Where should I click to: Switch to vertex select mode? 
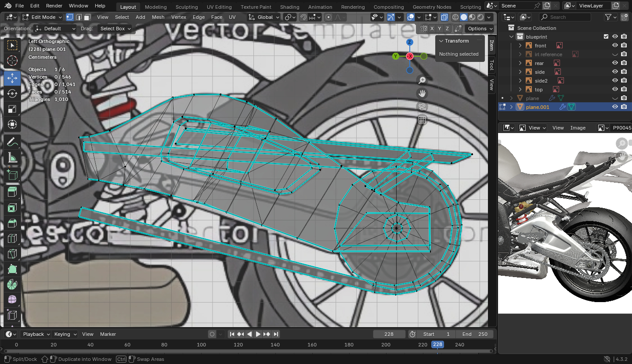[x=70, y=17]
